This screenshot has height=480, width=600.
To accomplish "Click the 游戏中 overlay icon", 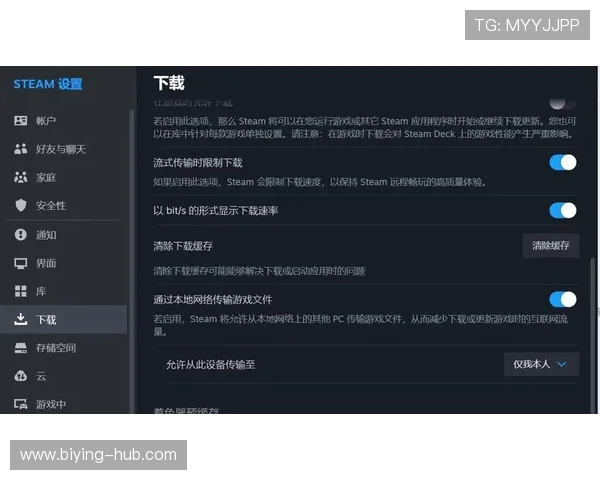I will (20, 404).
